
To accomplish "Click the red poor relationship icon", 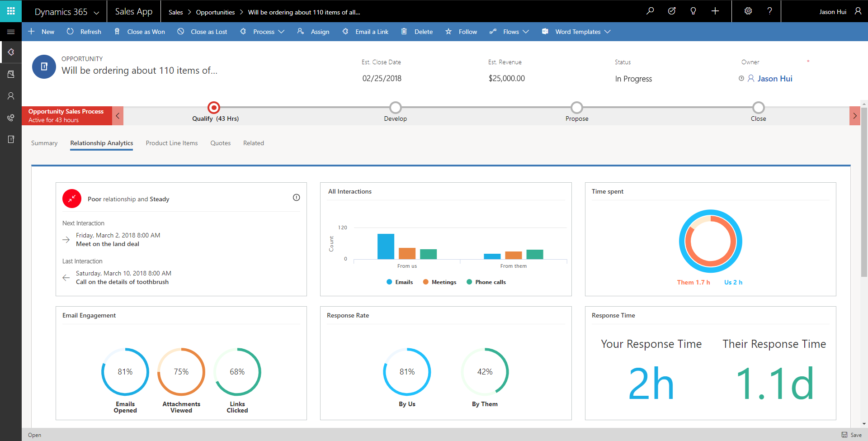I will pos(72,199).
